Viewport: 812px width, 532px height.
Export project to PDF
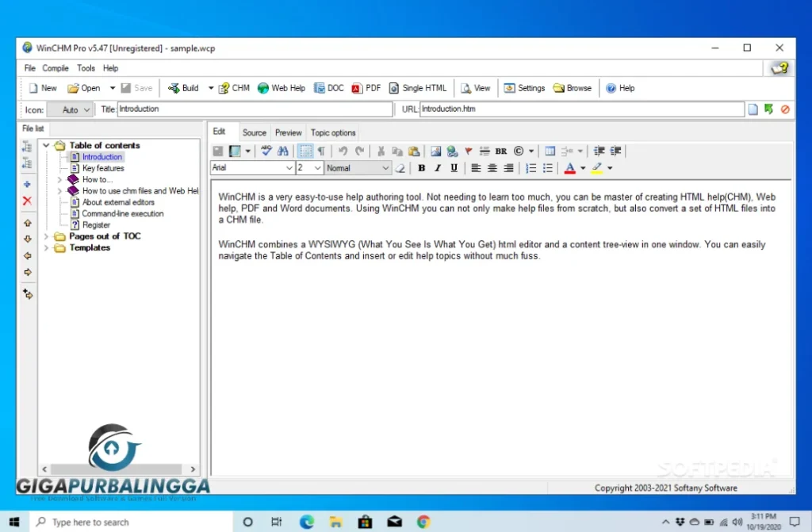pyautogui.click(x=366, y=88)
